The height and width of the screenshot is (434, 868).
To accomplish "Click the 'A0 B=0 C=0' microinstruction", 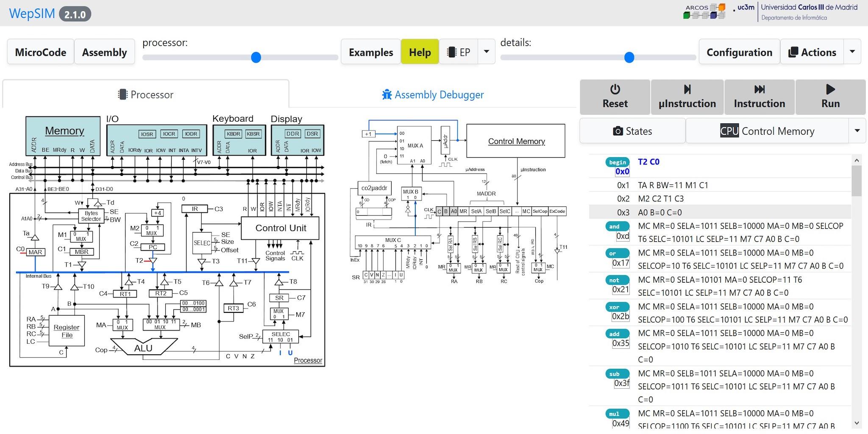I will click(x=660, y=212).
